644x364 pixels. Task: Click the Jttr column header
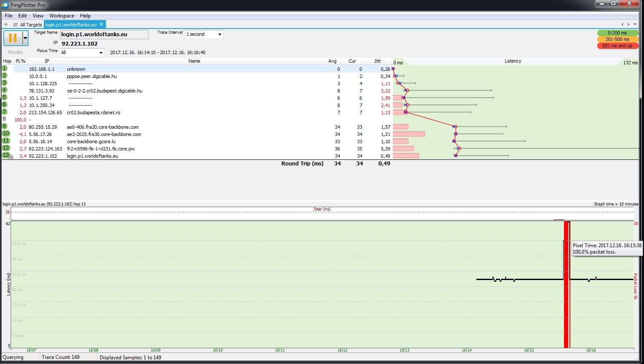(x=378, y=61)
